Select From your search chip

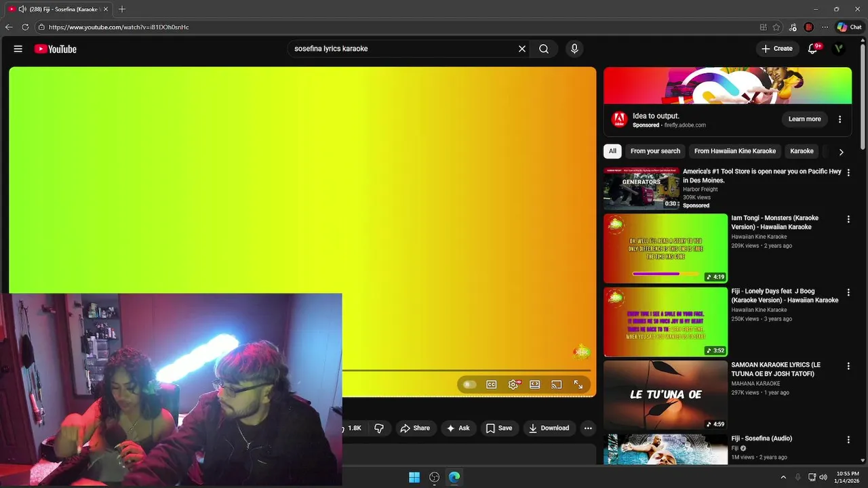pyautogui.click(x=655, y=151)
